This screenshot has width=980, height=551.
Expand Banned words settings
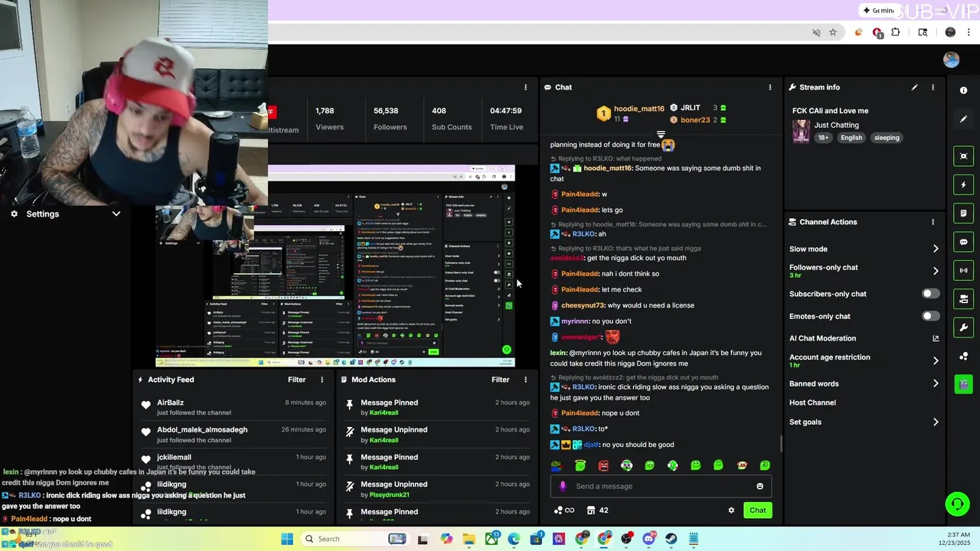936,383
